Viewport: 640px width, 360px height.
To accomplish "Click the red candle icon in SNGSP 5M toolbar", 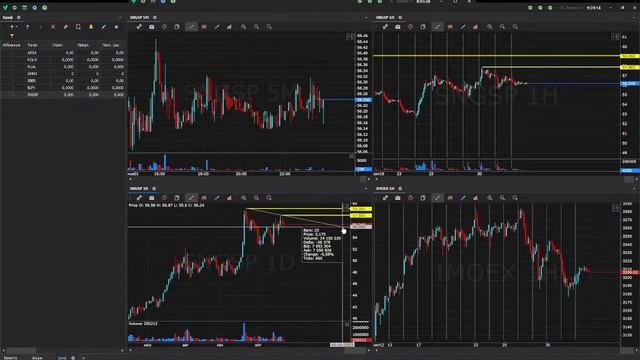I will tap(204, 27).
